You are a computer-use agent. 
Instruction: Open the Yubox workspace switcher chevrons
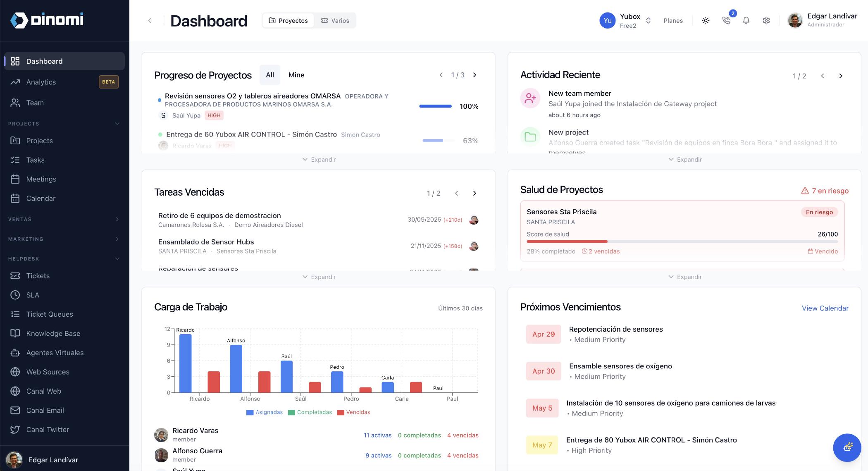click(648, 21)
